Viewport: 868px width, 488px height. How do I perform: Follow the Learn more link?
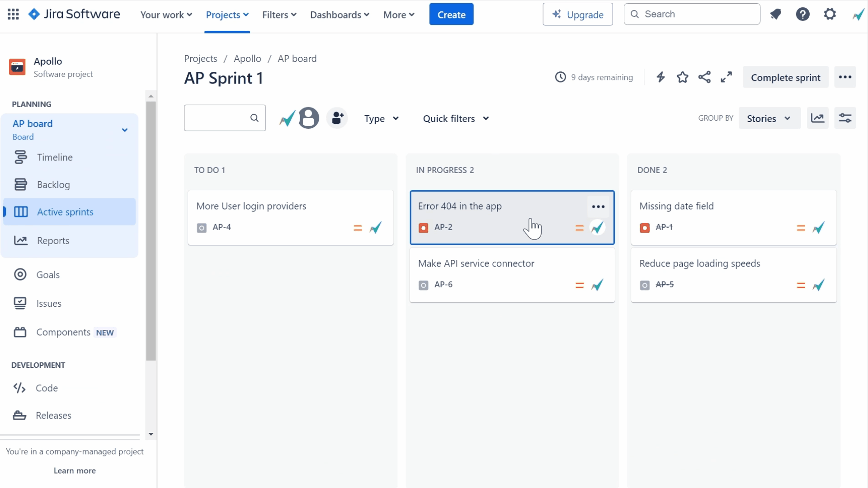(x=75, y=471)
